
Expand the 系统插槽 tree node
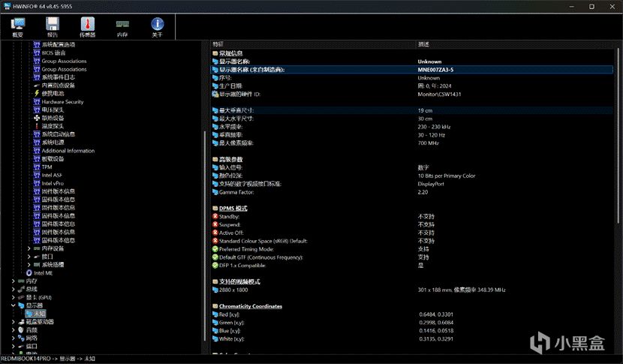[29, 265]
